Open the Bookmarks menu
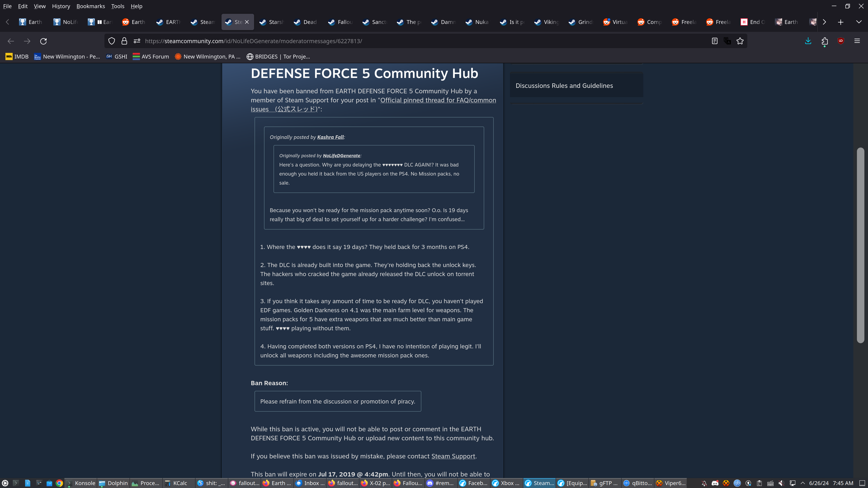 tap(90, 6)
